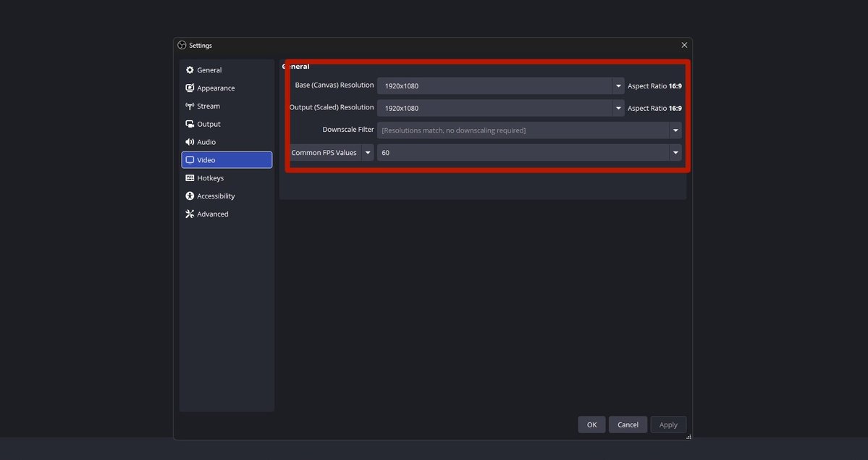The width and height of the screenshot is (868, 460).
Task: Open the Hotkeys keyboard icon
Action: (190, 177)
